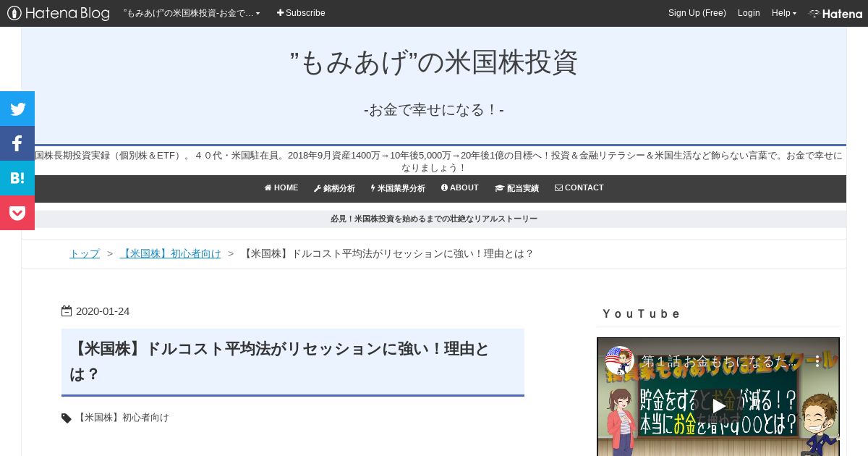Save the article to Pocket
Screen dimensions: 868x456
pos(17,213)
